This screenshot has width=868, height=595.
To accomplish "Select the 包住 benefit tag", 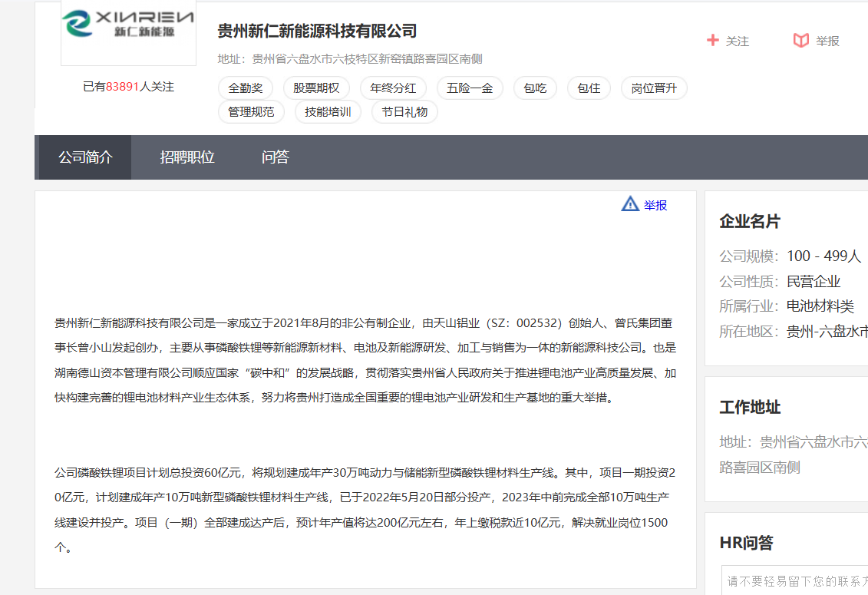I will point(589,88).
